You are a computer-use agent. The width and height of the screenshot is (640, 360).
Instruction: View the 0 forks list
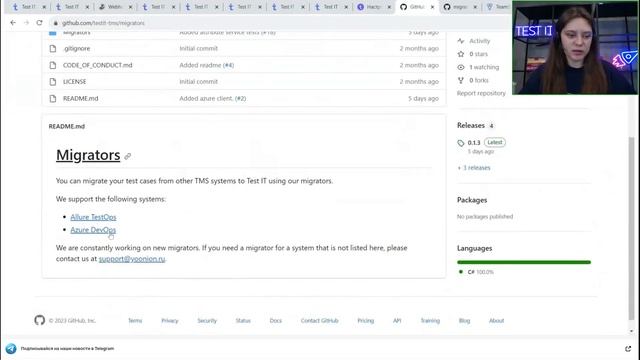pyautogui.click(x=479, y=80)
